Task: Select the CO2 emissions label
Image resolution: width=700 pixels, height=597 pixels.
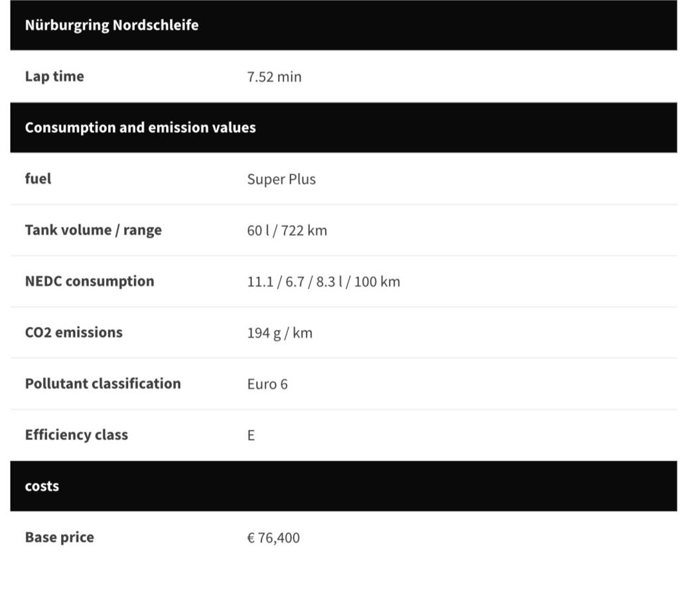Action: [x=74, y=332]
